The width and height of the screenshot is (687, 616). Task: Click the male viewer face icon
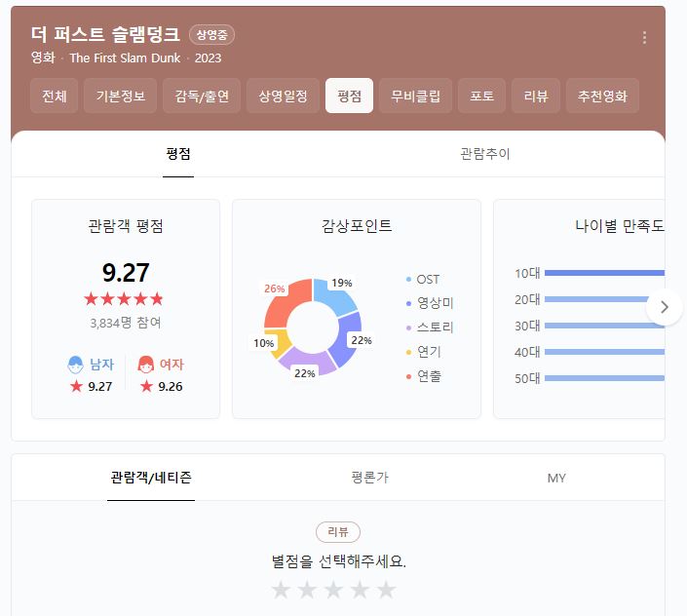pyautogui.click(x=76, y=365)
